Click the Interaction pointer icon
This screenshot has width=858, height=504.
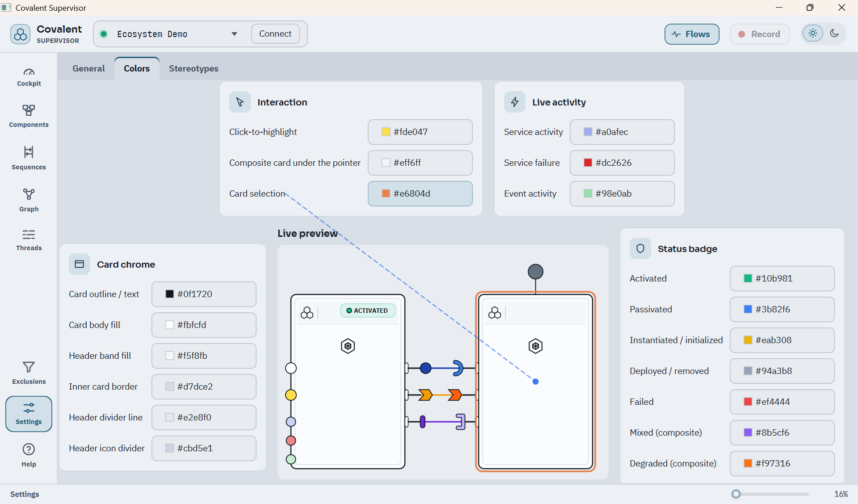[240, 102]
